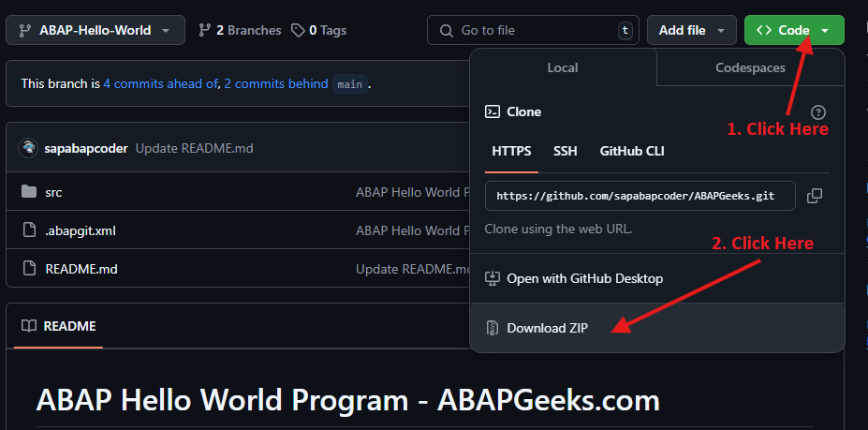The image size is (868, 430).
Task: View the 2 Branches link
Action: [x=240, y=30]
